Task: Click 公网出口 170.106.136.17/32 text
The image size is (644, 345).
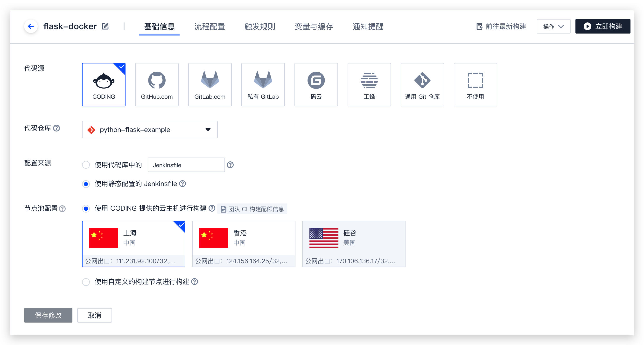Action: (x=350, y=261)
